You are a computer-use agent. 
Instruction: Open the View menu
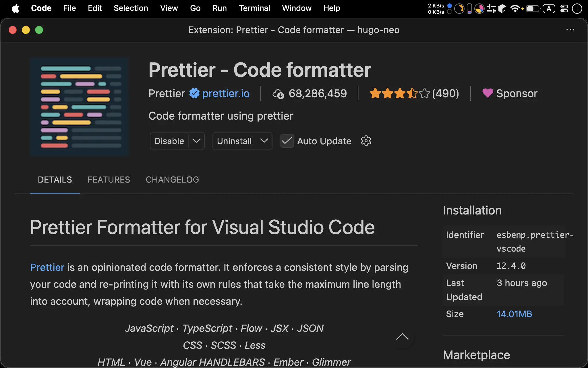169,8
